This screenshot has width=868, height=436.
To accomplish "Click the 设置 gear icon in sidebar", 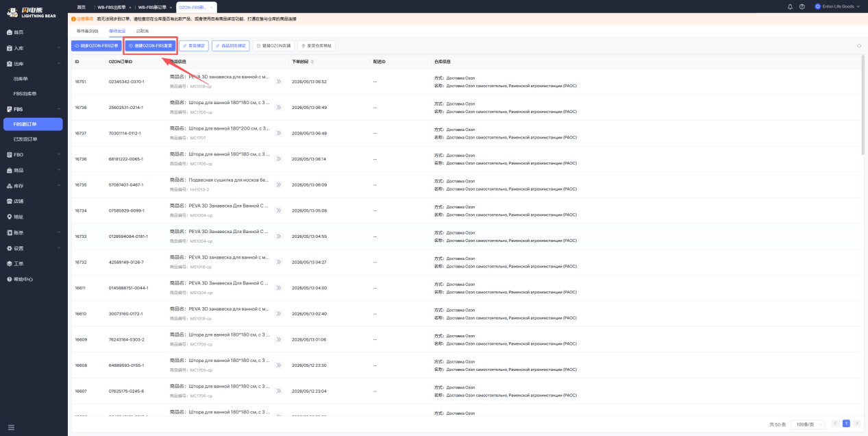I will coord(10,248).
